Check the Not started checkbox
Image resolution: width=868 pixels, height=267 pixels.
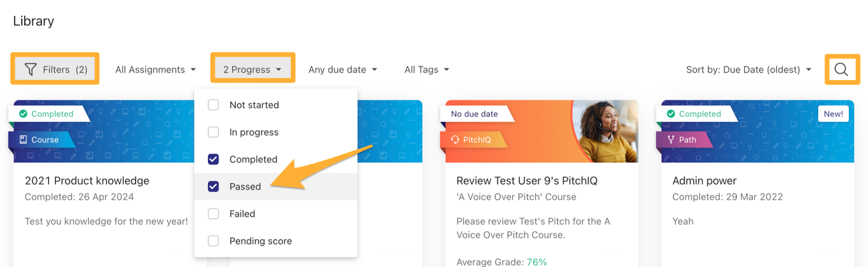(214, 105)
